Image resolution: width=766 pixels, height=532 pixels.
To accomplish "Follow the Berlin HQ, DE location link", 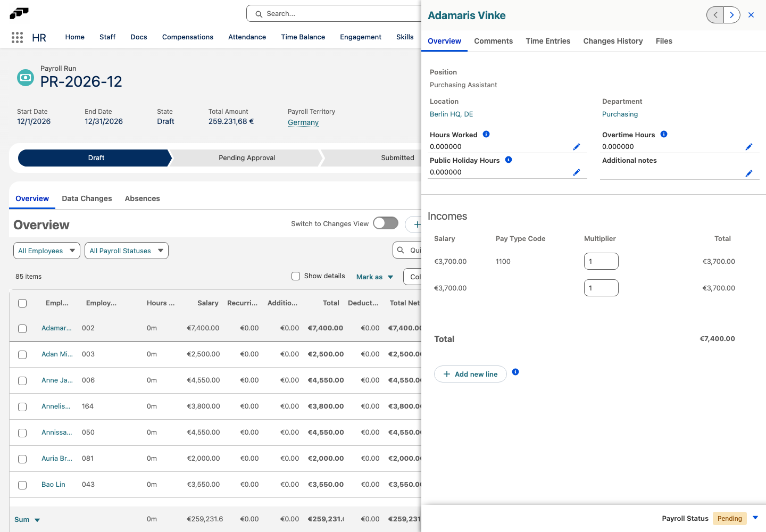I will tap(452, 114).
